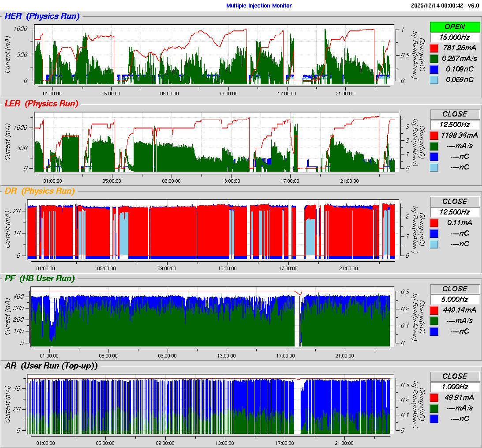Click the CLOSE status in LER panel
Viewport: 482px width, 448px height.
click(455, 114)
